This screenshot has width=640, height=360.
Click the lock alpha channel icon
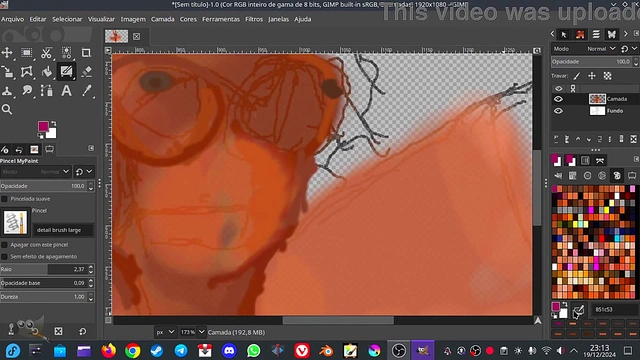pos(608,76)
